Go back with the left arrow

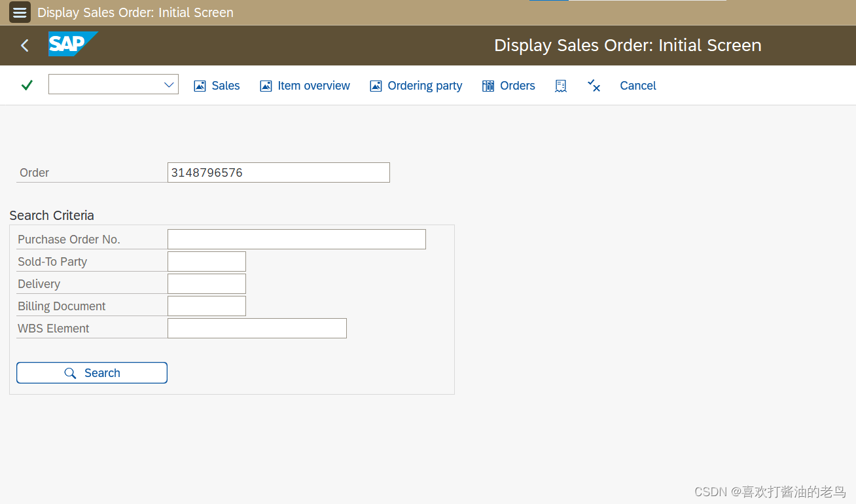tap(25, 45)
